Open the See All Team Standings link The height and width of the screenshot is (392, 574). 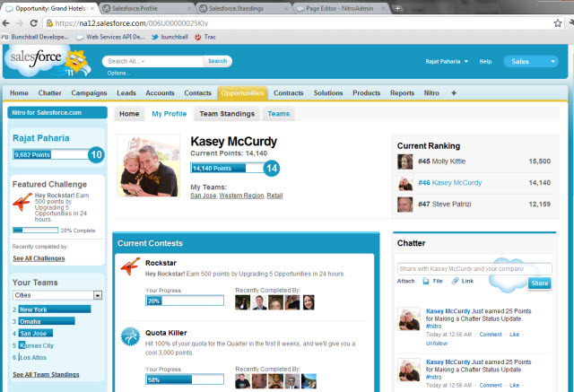coord(46,374)
